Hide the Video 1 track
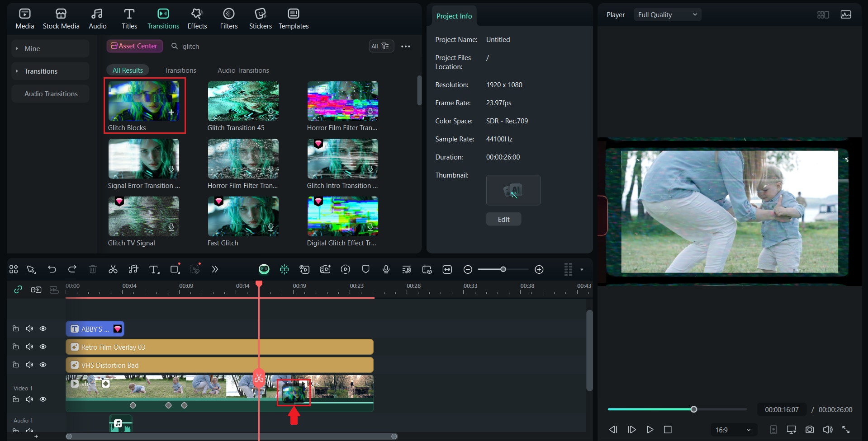Screen dimensions: 868x441 (x=43, y=399)
